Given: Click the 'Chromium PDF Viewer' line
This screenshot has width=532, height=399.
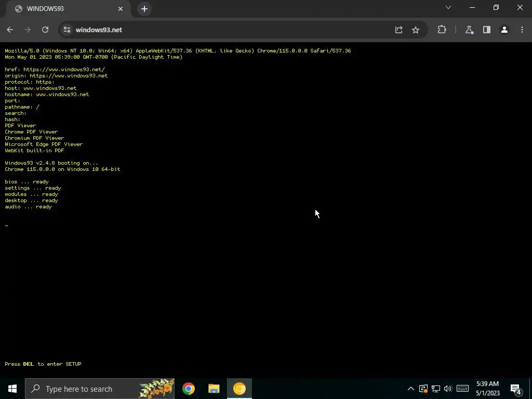Looking at the screenshot, I should click(34, 138).
